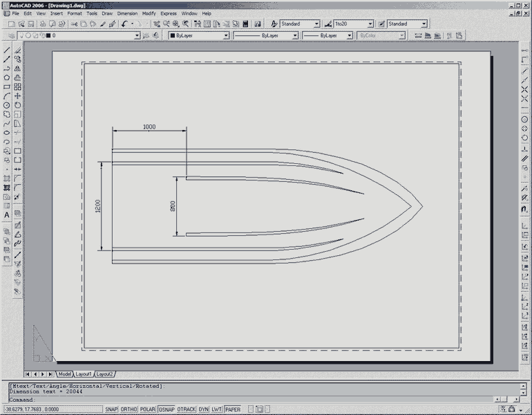
Task: Disable OSNAP in the status bar
Action: coord(167,409)
